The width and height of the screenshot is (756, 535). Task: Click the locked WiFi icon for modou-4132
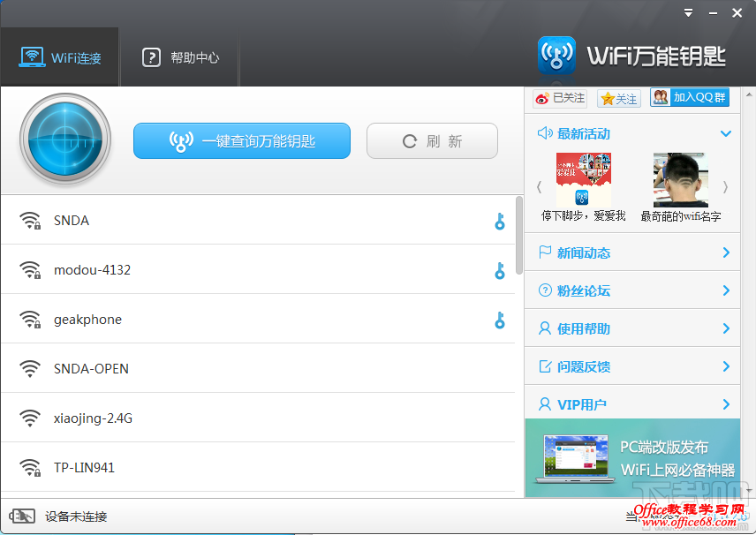click(30, 269)
